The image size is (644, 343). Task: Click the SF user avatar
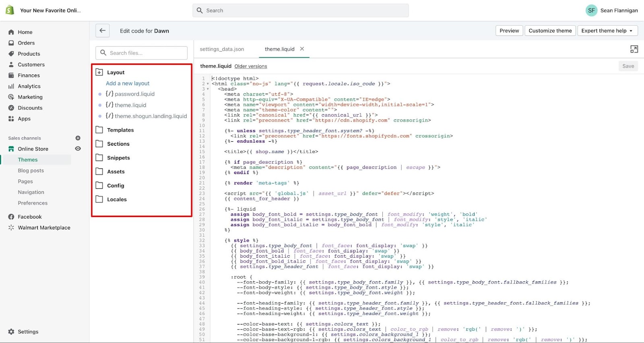coord(591,10)
